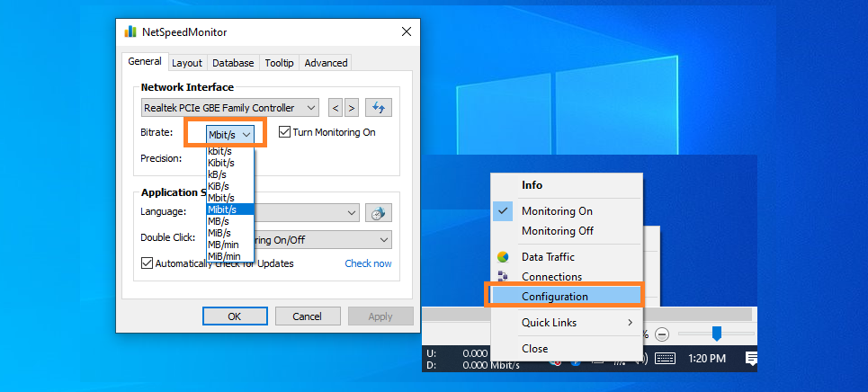Choose MB/min from the bitrate list

pyautogui.click(x=229, y=245)
